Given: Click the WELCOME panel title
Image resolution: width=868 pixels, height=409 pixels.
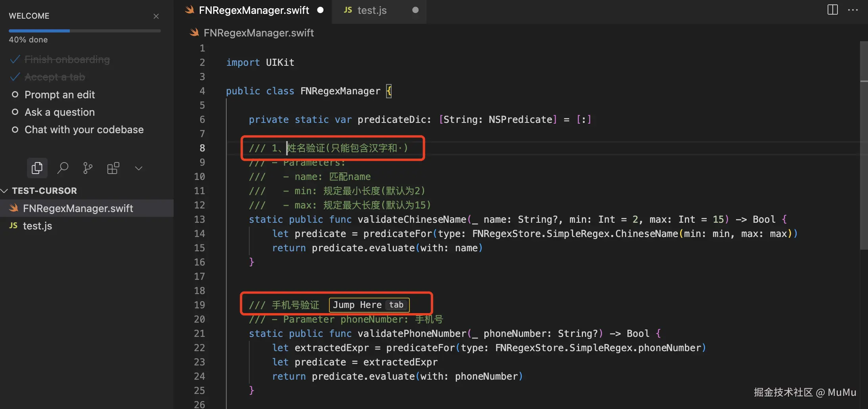Looking at the screenshot, I should point(29,16).
